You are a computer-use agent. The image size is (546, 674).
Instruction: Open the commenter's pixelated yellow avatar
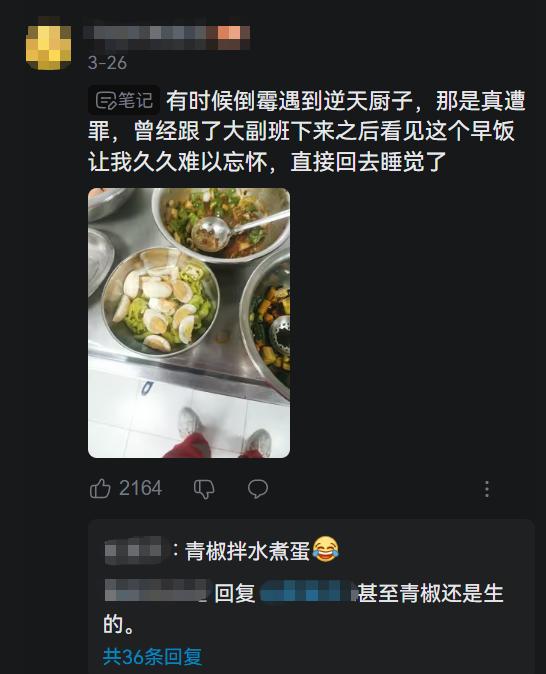pyautogui.click(x=49, y=46)
